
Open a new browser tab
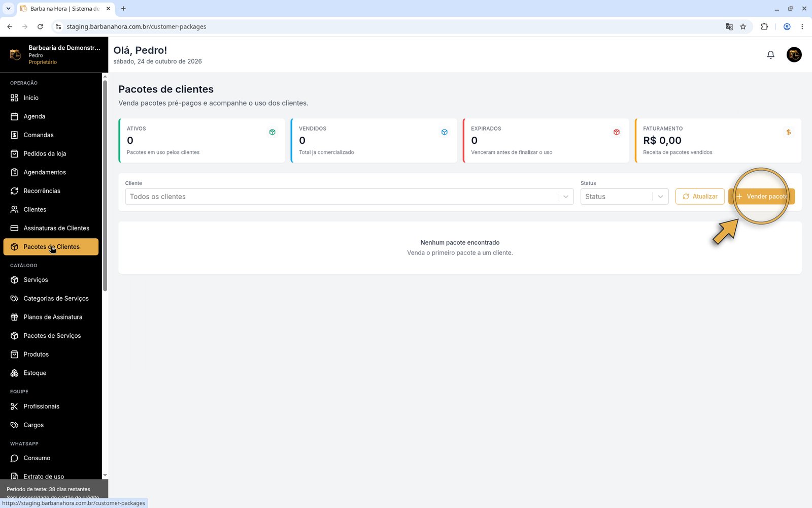click(123, 9)
